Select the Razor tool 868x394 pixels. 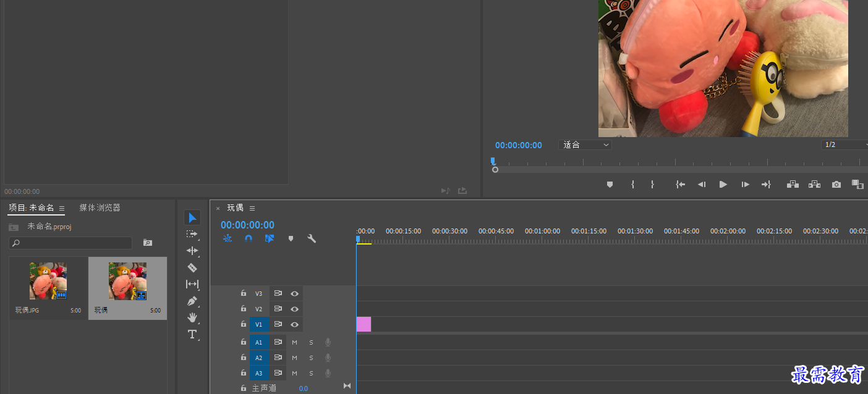(192, 267)
